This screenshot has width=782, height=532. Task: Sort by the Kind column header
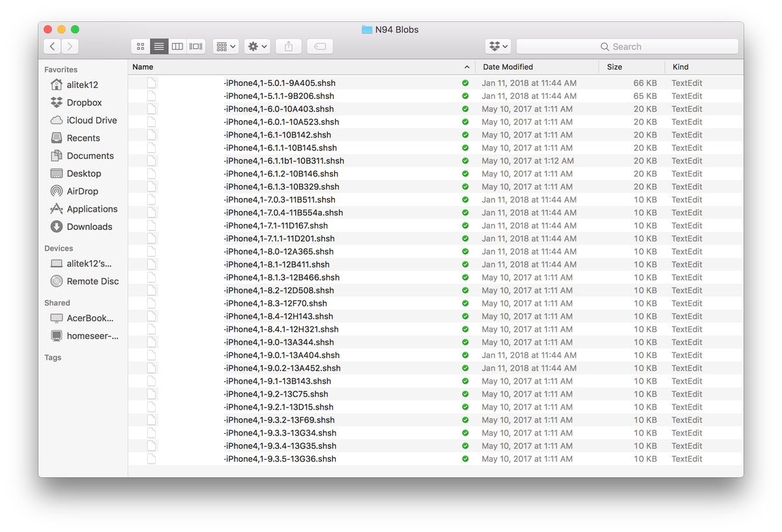pyautogui.click(x=680, y=67)
